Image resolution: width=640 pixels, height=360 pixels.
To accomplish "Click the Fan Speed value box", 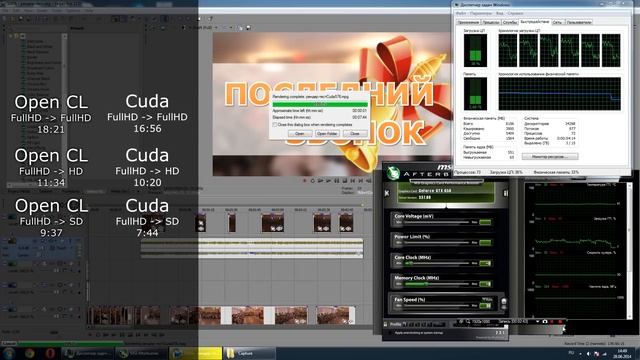I will pos(485,305).
